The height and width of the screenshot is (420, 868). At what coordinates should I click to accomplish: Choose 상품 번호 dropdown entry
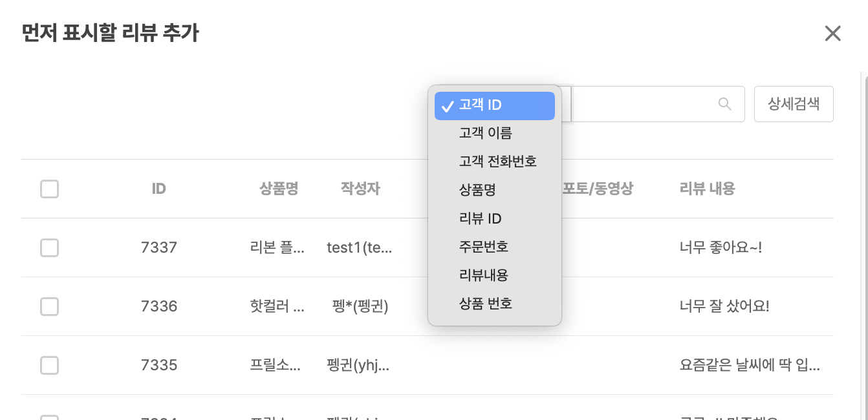(x=485, y=304)
